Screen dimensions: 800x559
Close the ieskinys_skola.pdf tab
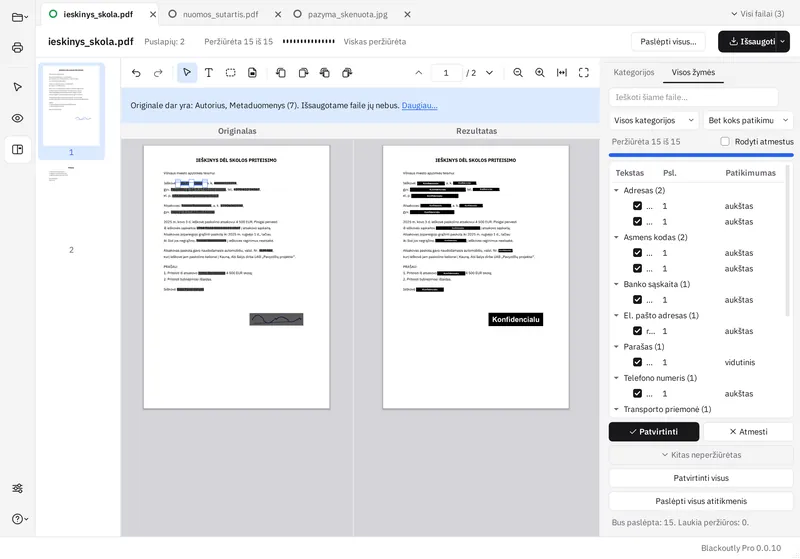153,15
